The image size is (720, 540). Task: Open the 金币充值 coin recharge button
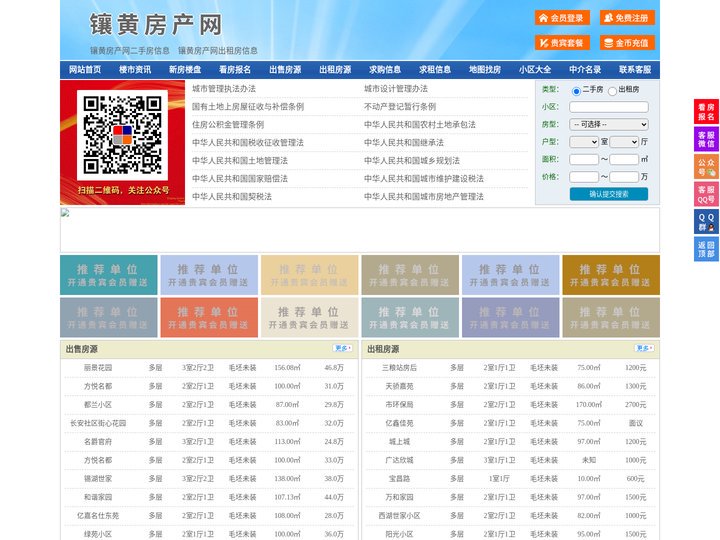coord(627,43)
